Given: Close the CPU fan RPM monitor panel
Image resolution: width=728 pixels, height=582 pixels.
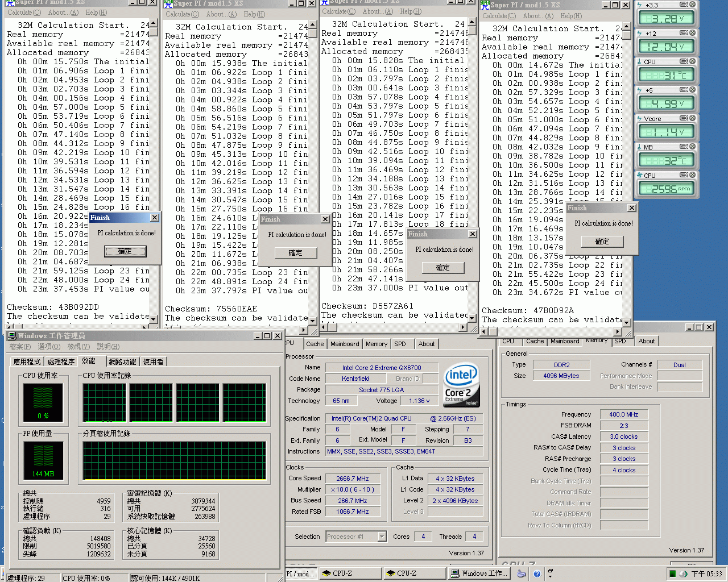Looking at the screenshot, I should (x=692, y=175).
